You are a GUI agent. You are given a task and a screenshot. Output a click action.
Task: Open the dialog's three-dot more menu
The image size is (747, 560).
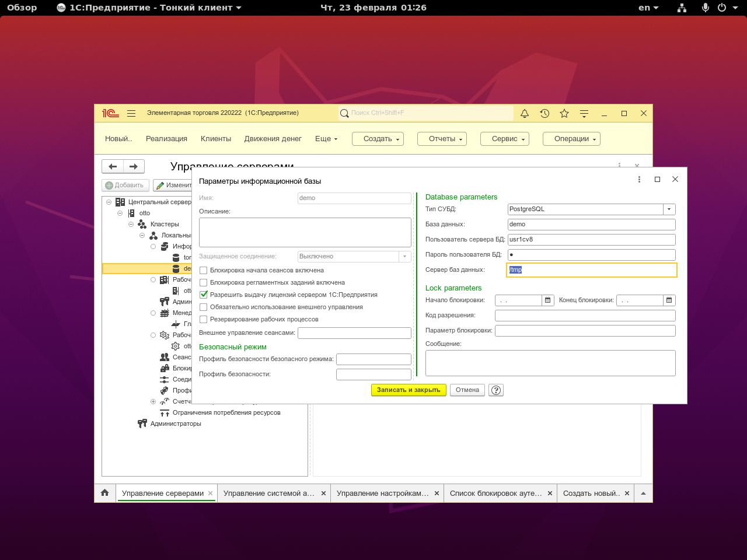point(640,180)
